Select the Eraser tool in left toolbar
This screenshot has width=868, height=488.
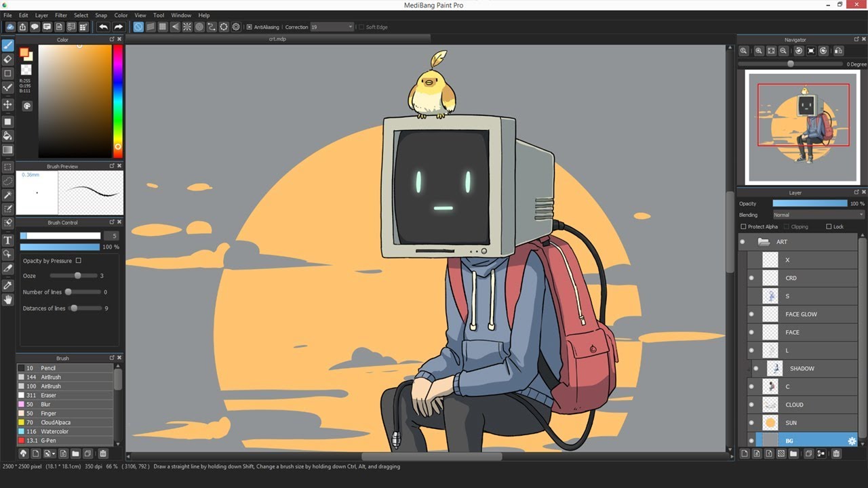[8, 60]
